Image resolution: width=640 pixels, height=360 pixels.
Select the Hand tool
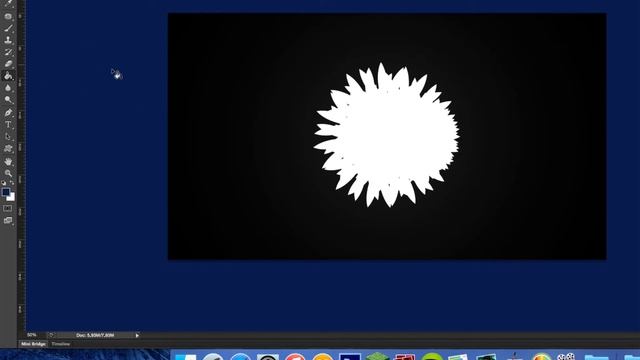[x=8, y=162]
